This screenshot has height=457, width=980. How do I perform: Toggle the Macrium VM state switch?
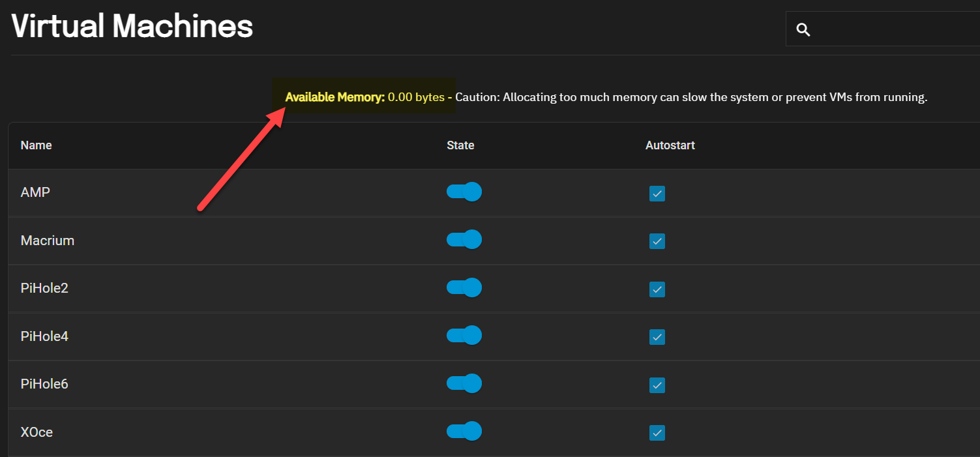point(464,239)
